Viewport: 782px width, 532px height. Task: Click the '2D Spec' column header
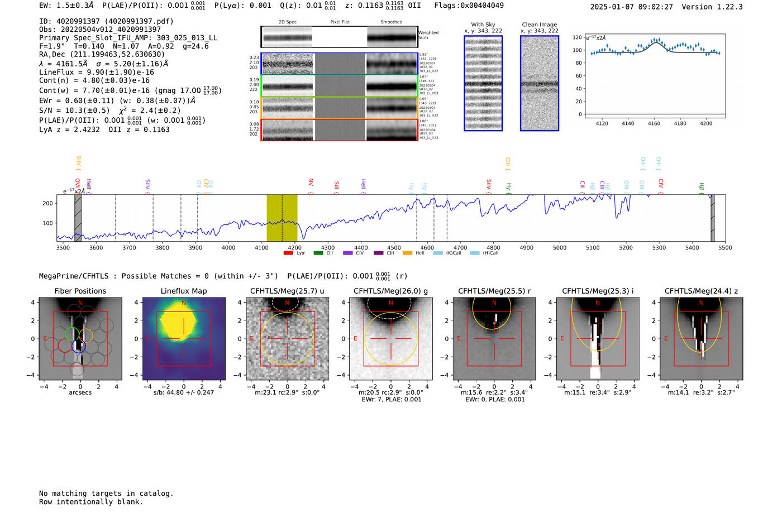288,22
